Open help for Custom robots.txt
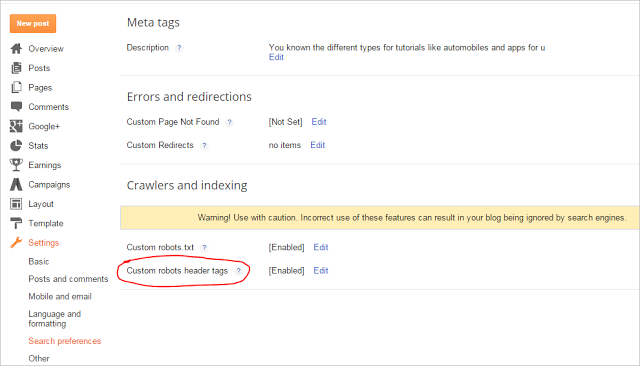Viewport: 640px width, 366px height. (x=204, y=248)
